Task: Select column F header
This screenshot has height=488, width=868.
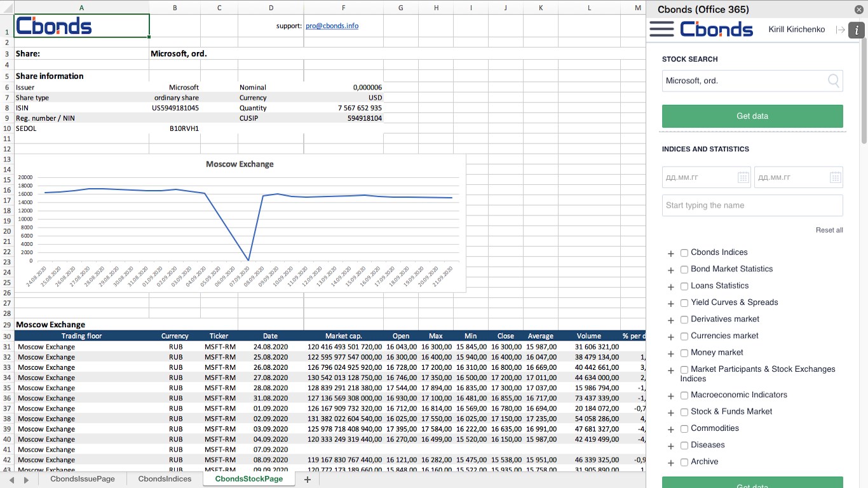Action: 343,8
